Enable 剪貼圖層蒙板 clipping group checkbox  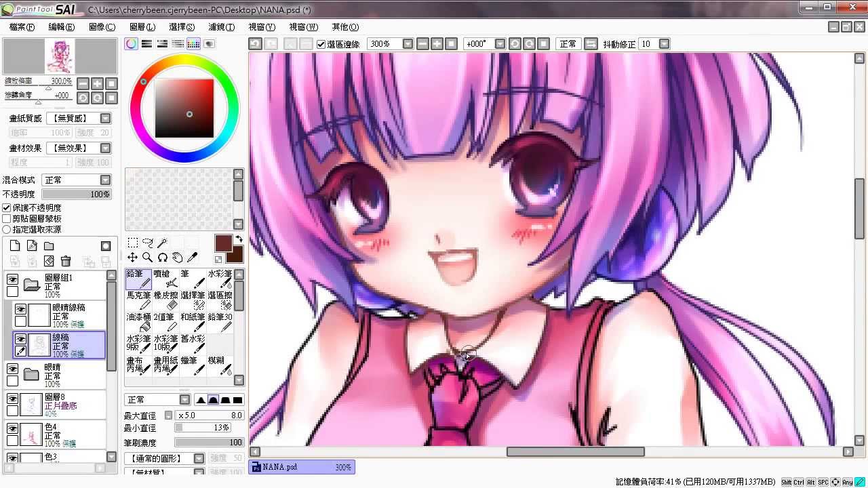point(7,219)
